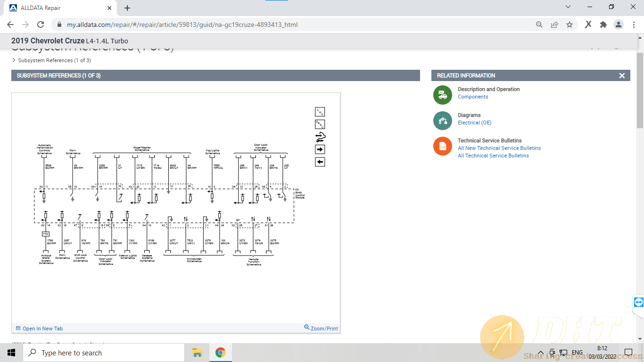Click the TeamViewer side panel icon
The height and width of the screenshot is (362, 644).
638,302
